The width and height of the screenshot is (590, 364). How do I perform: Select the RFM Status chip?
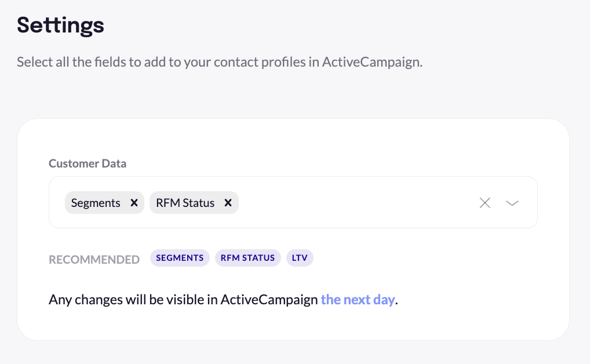[x=185, y=202]
